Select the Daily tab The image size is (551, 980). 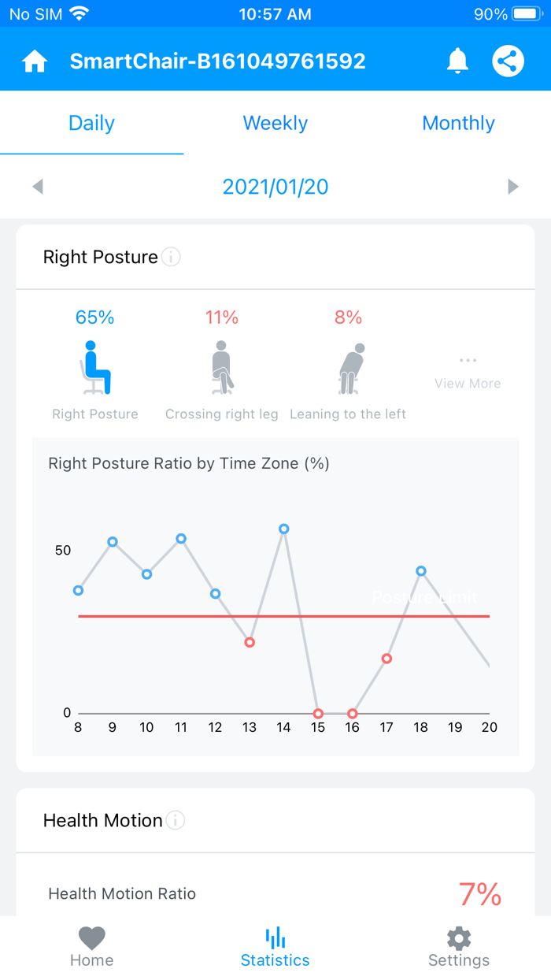92,123
